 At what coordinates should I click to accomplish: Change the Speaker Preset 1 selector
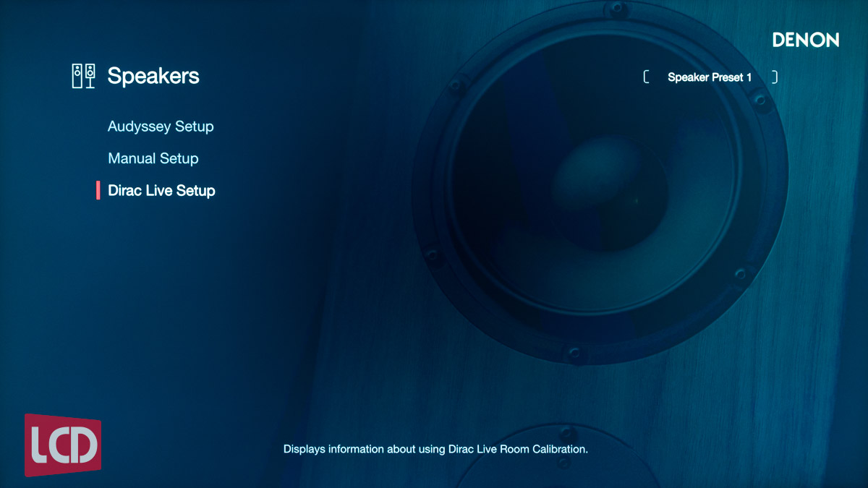point(710,77)
